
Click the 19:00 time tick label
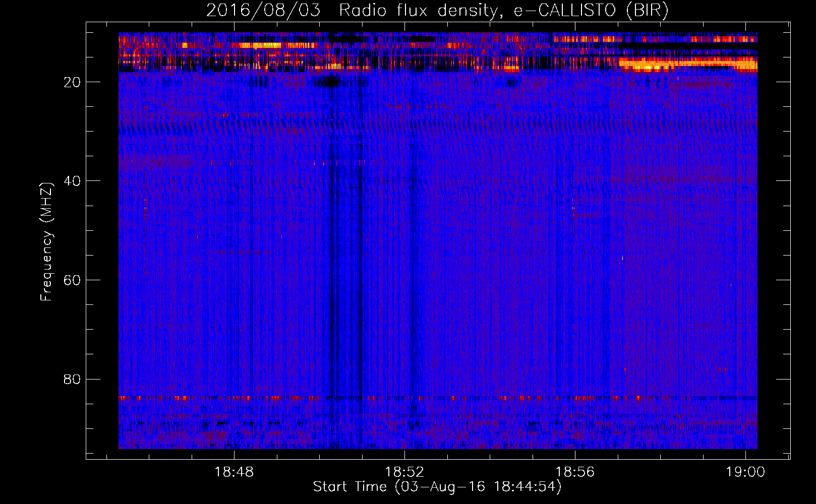[745, 472]
